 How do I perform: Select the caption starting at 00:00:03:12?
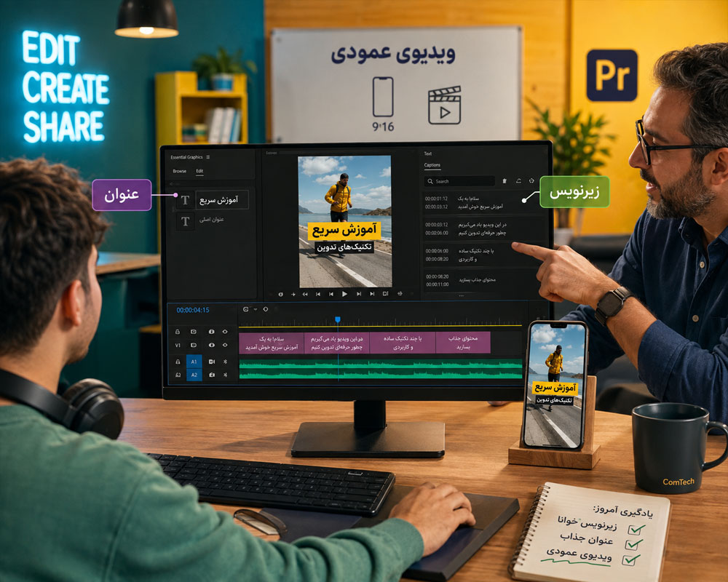tap(483, 228)
